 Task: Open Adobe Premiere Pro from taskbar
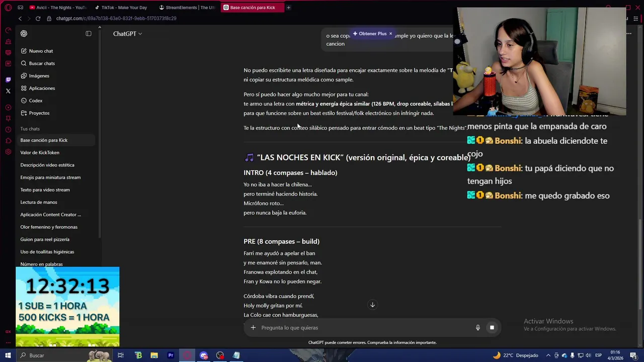[171, 355]
